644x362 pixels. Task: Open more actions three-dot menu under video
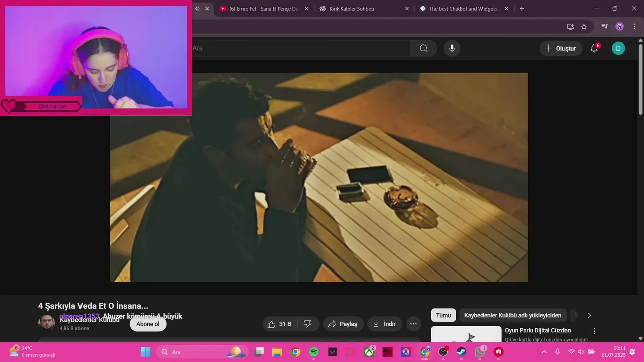[413, 324]
